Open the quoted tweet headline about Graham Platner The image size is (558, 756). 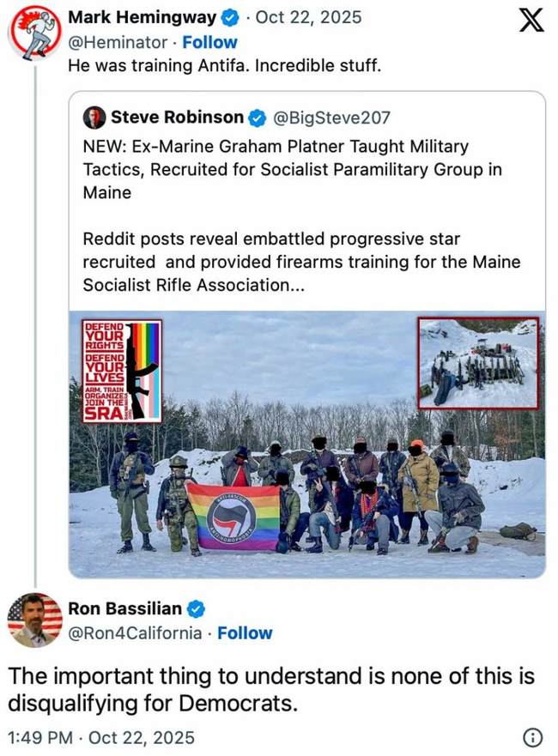(x=293, y=170)
